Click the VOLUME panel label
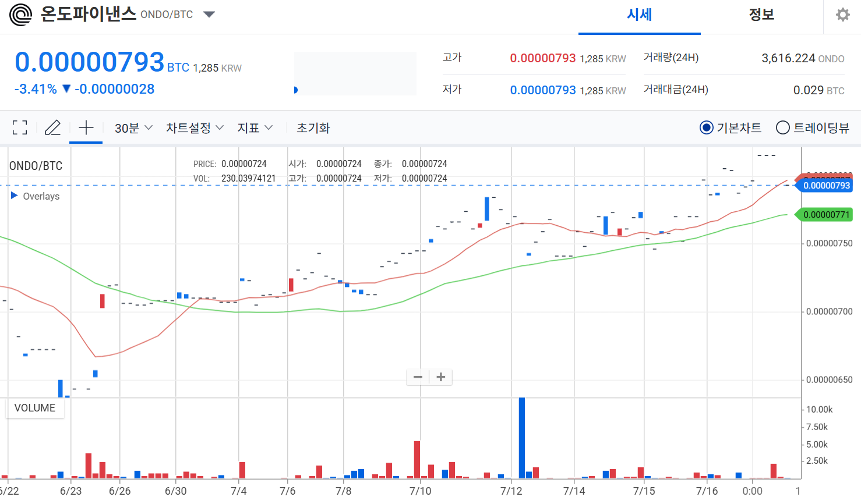 click(x=35, y=408)
